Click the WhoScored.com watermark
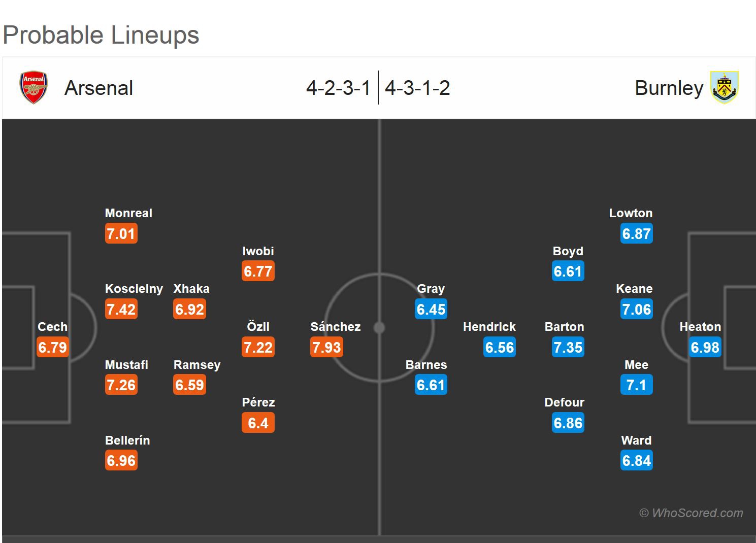The image size is (756, 543). [691, 513]
